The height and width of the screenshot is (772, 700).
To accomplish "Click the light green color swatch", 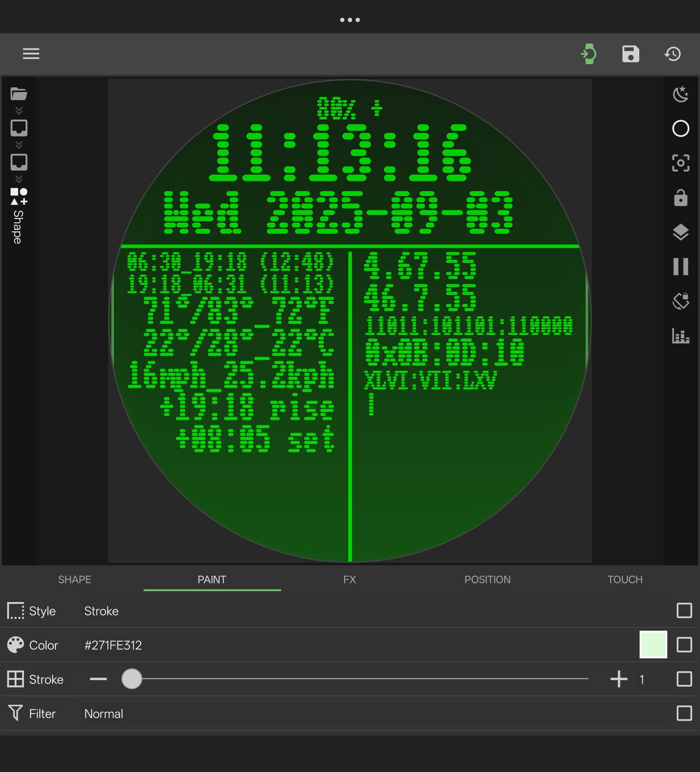I will (x=653, y=644).
